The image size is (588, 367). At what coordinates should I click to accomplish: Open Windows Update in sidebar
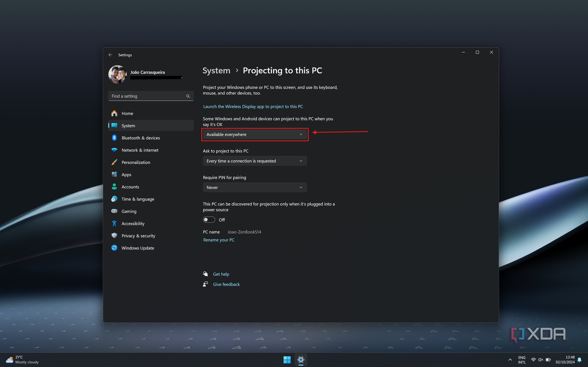151,248
